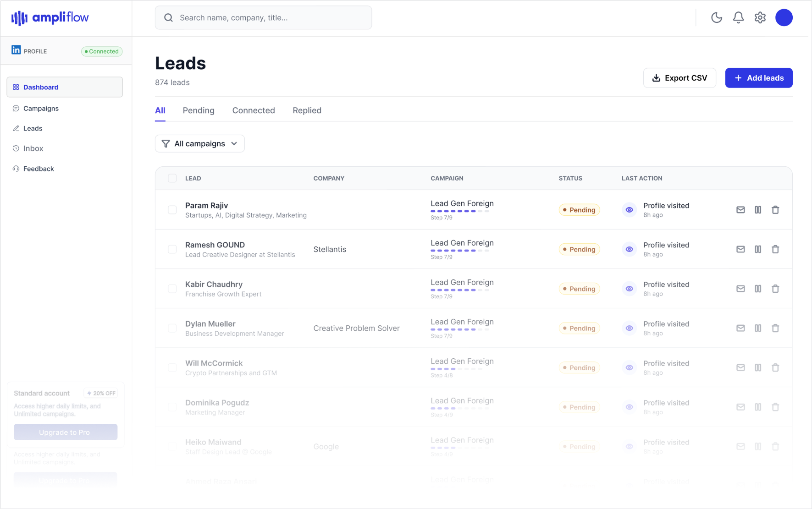Click step progress bar for Param Rajiv
Viewport: 812px width, 509px height.
[460, 211]
